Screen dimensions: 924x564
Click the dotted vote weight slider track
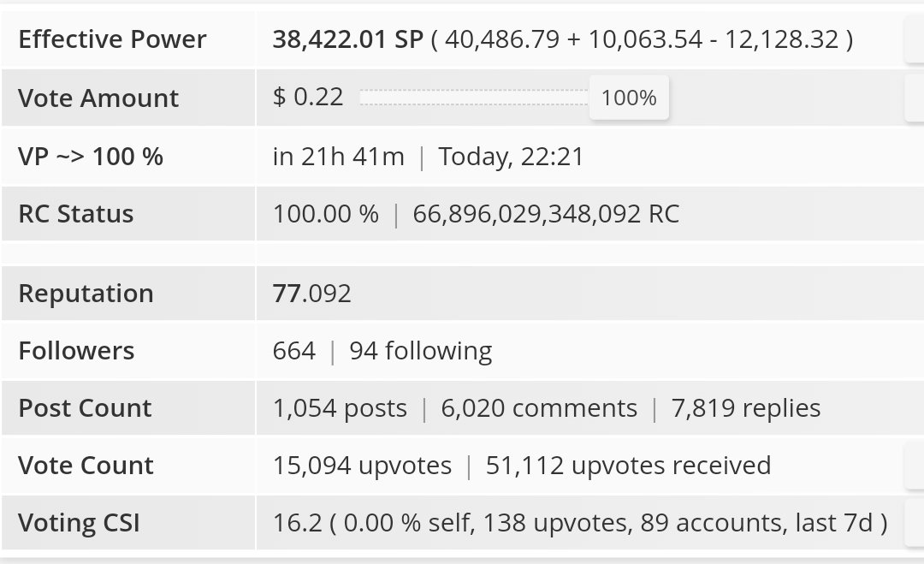[474, 98]
